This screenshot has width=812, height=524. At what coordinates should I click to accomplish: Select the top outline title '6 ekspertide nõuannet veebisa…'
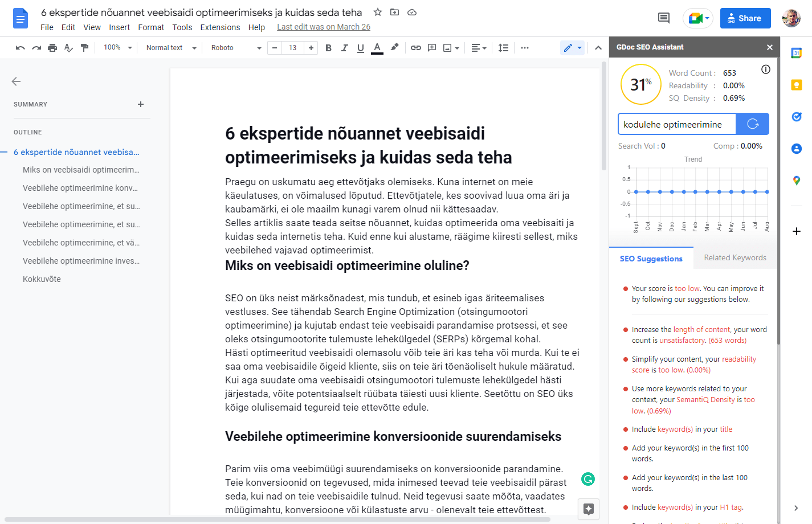(76, 152)
